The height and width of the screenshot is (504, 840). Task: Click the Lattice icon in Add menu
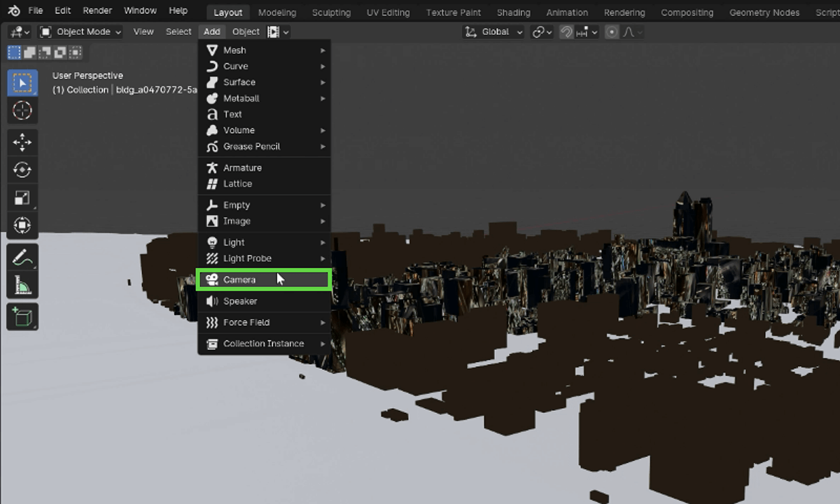coord(212,183)
